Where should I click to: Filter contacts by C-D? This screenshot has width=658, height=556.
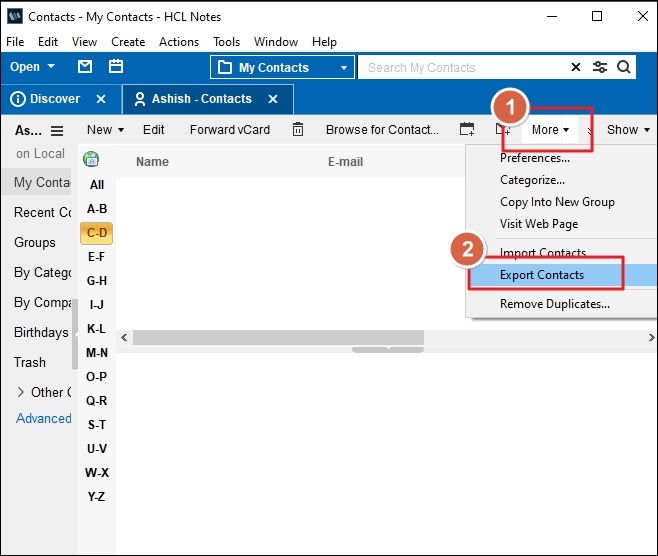97,233
